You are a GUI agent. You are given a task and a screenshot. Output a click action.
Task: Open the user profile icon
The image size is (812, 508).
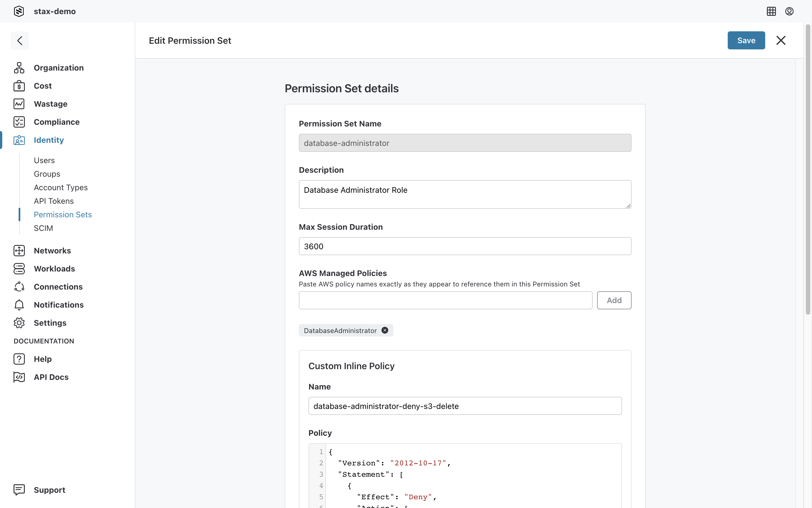click(x=789, y=11)
